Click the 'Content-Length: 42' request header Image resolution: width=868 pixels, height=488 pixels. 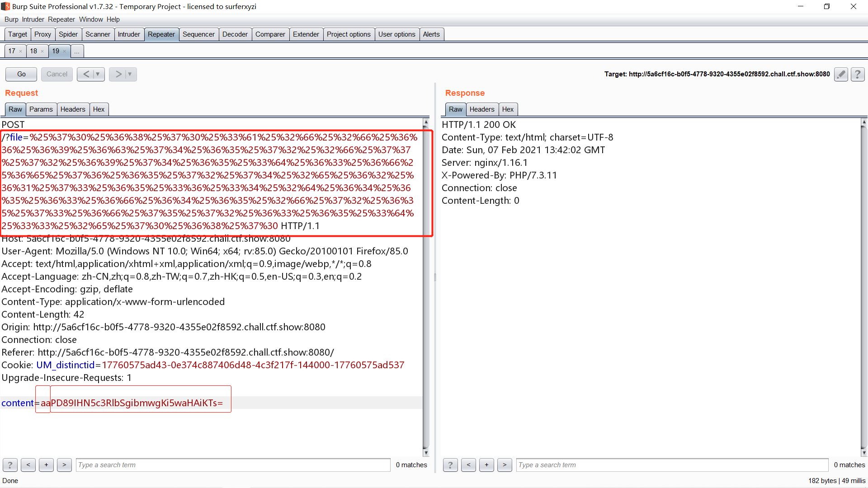pos(43,314)
